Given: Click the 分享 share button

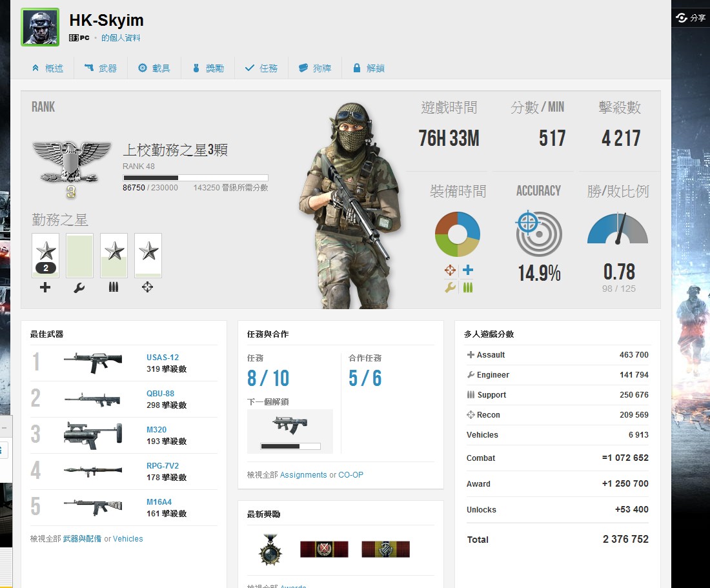Looking at the screenshot, I should [x=691, y=17].
